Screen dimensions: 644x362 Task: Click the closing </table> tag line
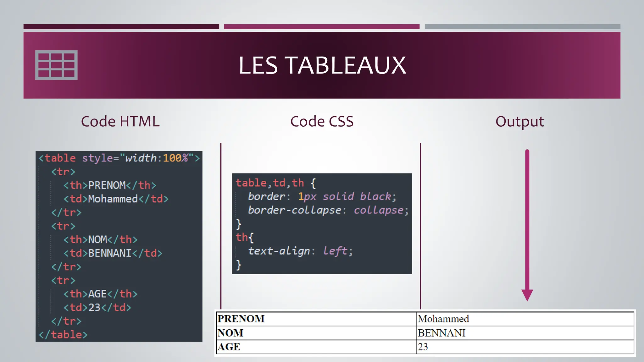pos(63,335)
